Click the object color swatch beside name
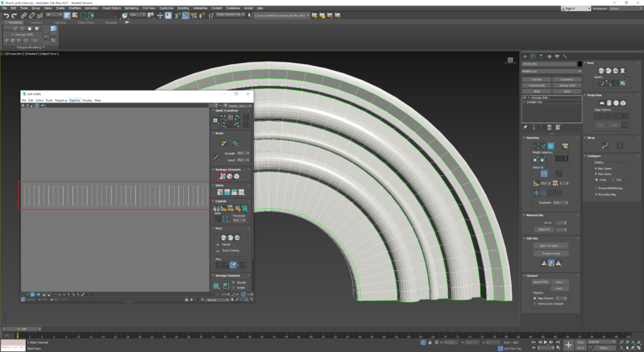644x352 pixels. click(579, 63)
